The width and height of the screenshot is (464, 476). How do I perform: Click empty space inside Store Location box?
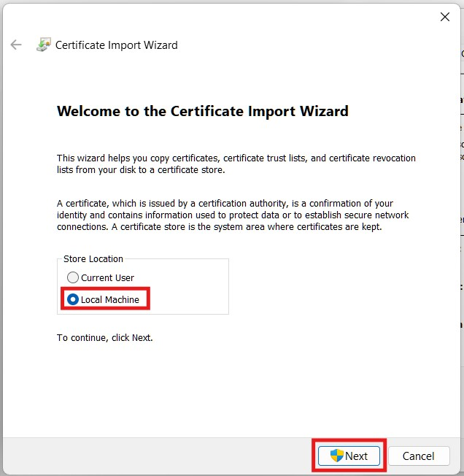[x=190, y=288]
